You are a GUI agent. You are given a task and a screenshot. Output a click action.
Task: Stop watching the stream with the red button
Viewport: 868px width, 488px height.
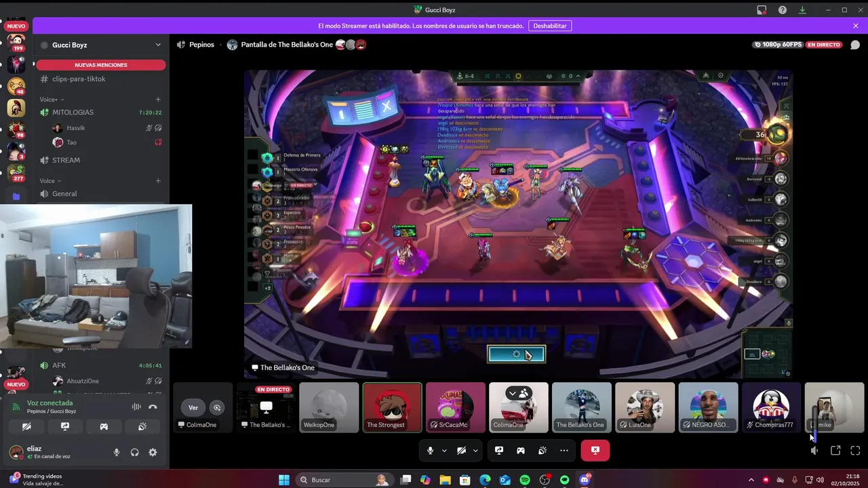[595, 451]
